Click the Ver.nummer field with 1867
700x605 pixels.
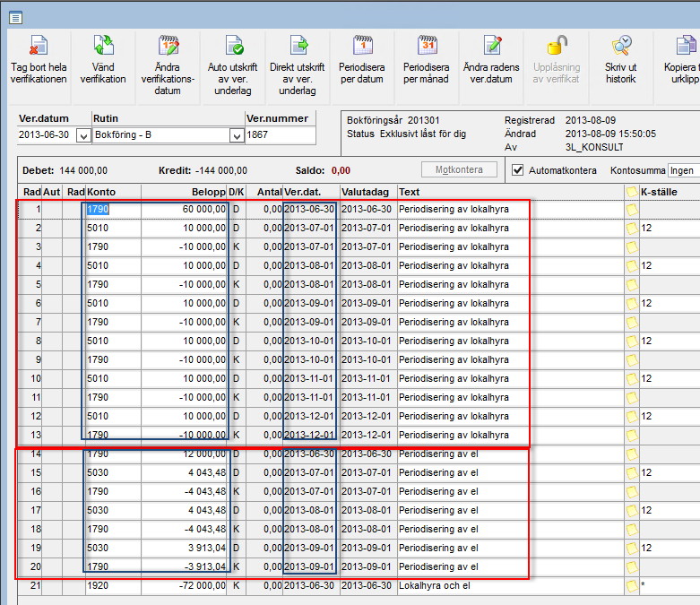(x=281, y=134)
